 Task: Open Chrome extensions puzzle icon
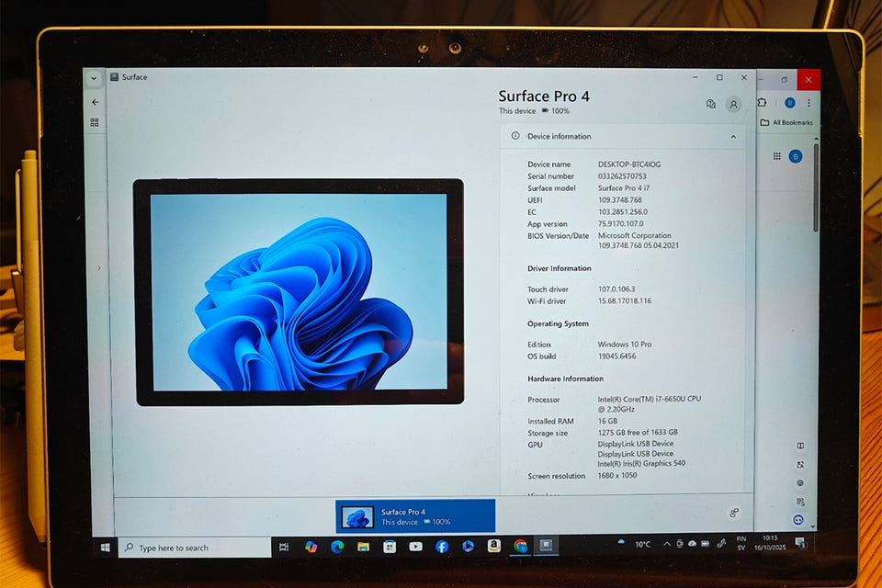[x=763, y=102]
